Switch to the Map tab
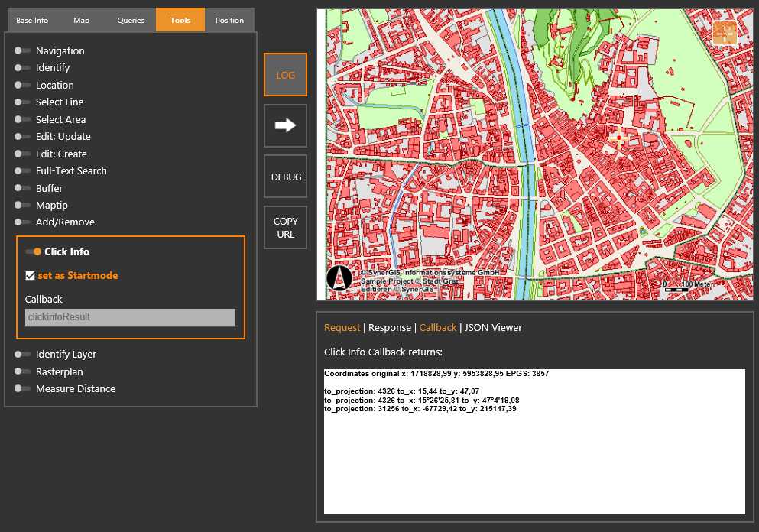The image size is (759, 532). [81, 20]
